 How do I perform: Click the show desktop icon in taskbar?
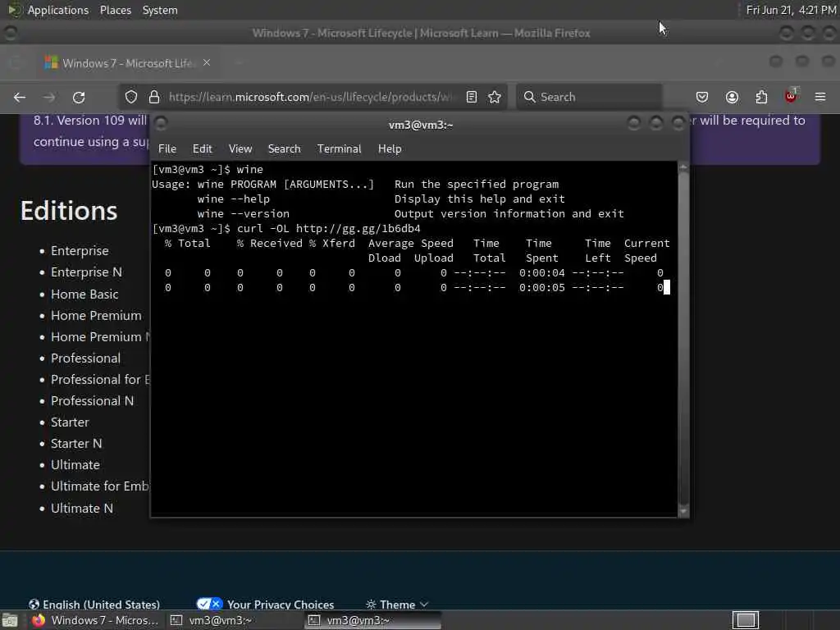(10, 620)
